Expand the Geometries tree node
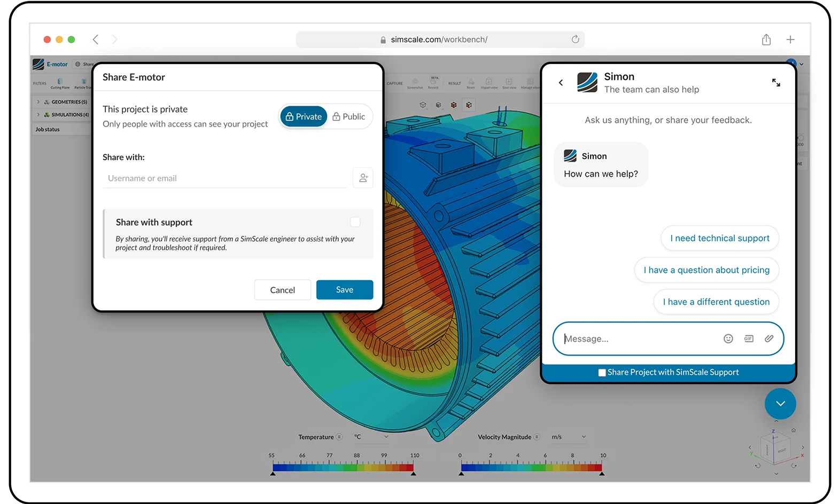Image resolution: width=839 pixels, height=504 pixels. click(38, 102)
